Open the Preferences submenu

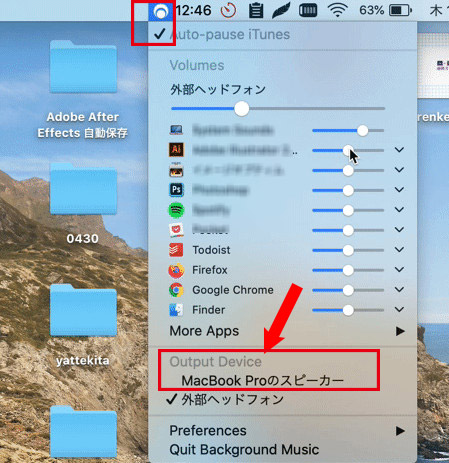[282, 431]
